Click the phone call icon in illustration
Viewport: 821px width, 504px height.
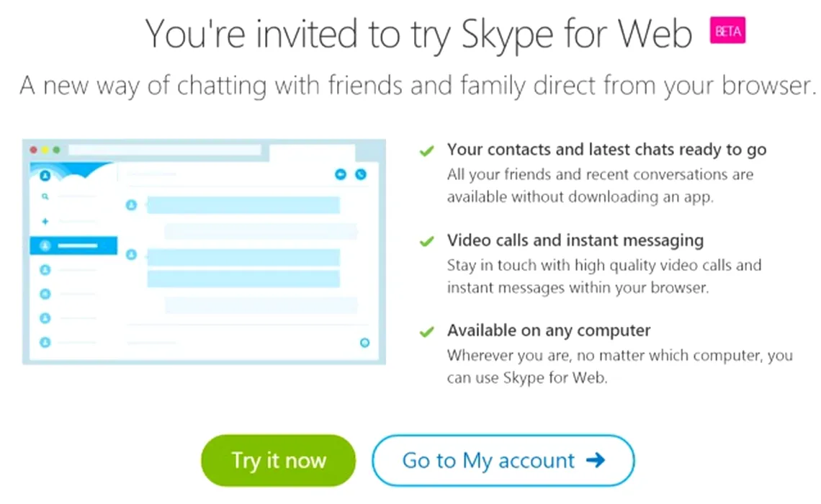click(x=361, y=174)
